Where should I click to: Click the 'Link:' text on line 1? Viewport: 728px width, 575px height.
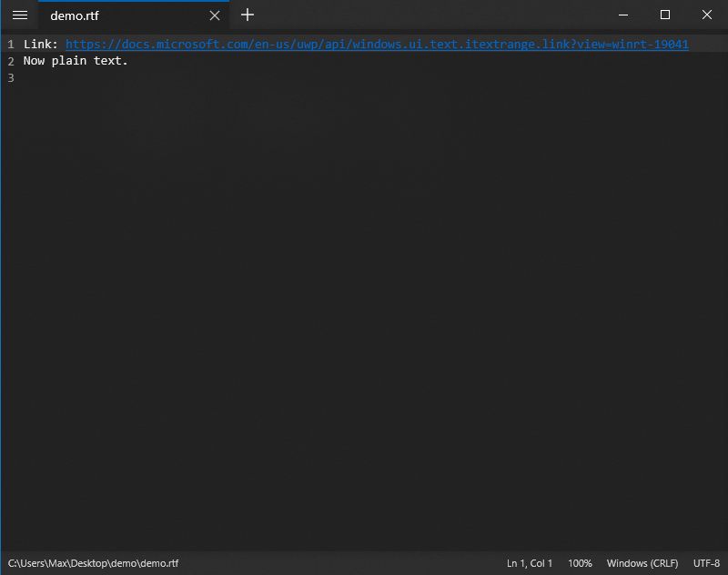coord(40,44)
